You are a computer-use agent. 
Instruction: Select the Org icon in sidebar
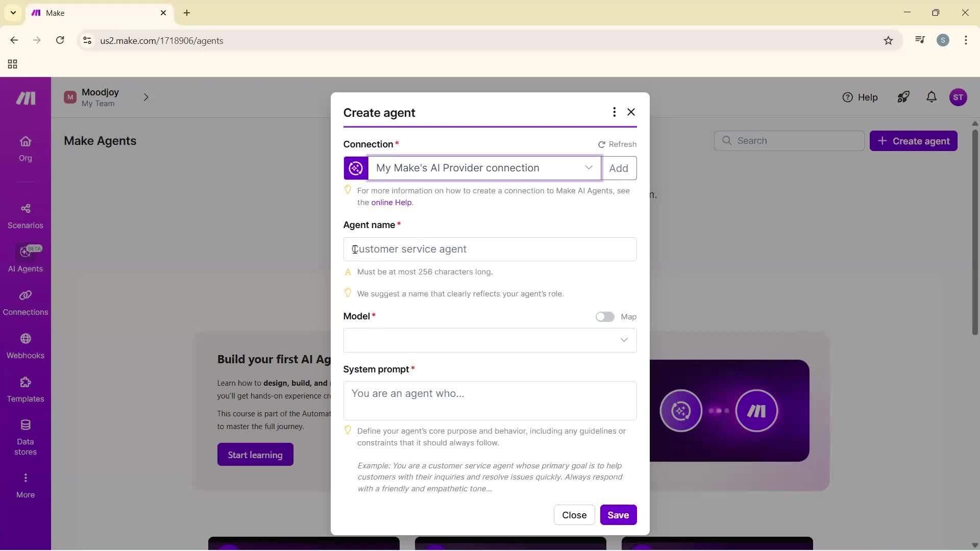25,148
